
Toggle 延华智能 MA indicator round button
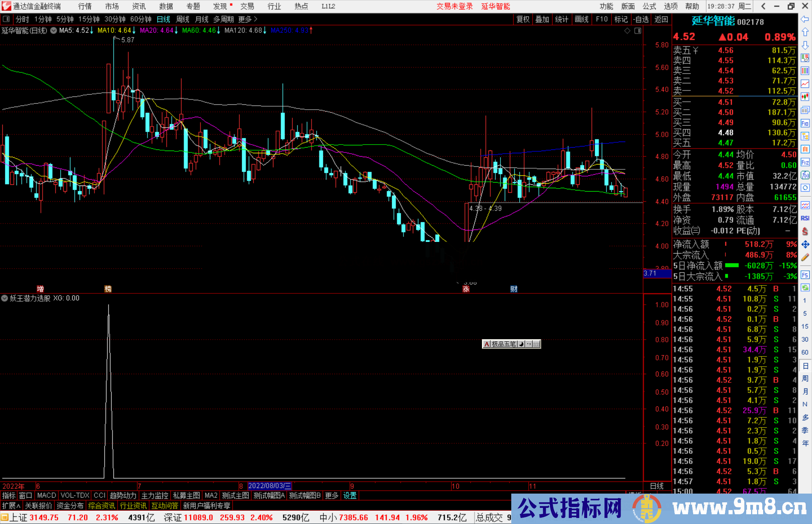[x=54, y=30]
